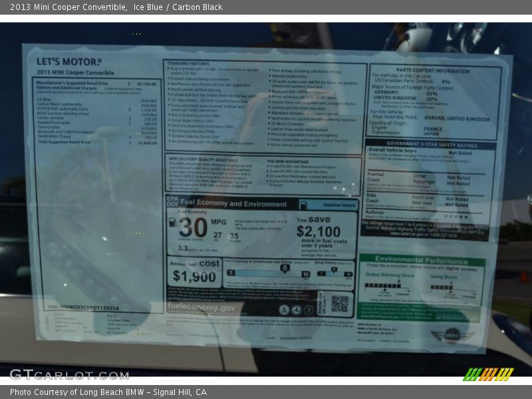The height and width of the screenshot is (399, 532).
Task: Click the green-orange-yellow striped logo
Action: pos(488,374)
